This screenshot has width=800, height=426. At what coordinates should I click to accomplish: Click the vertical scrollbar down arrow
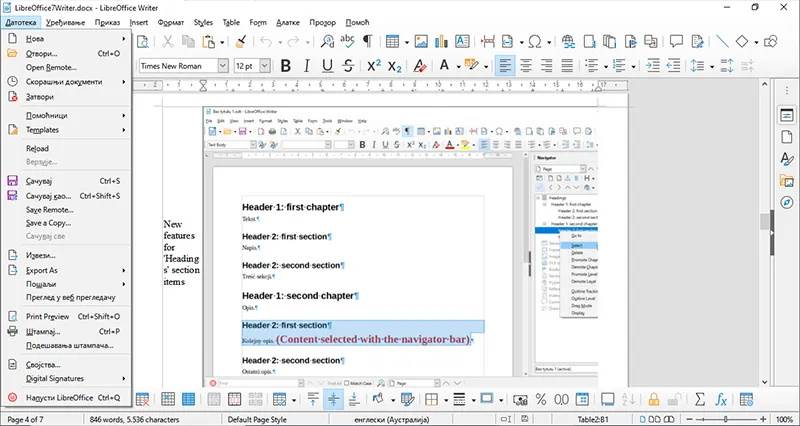(x=764, y=382)
